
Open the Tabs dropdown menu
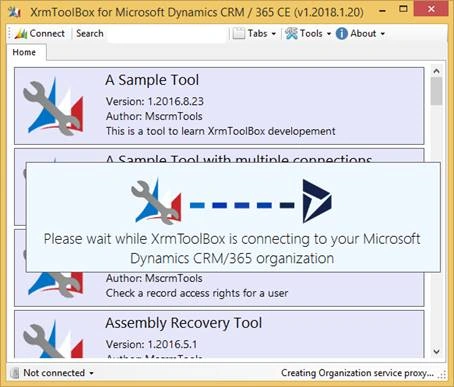click(x=255, y=34)
